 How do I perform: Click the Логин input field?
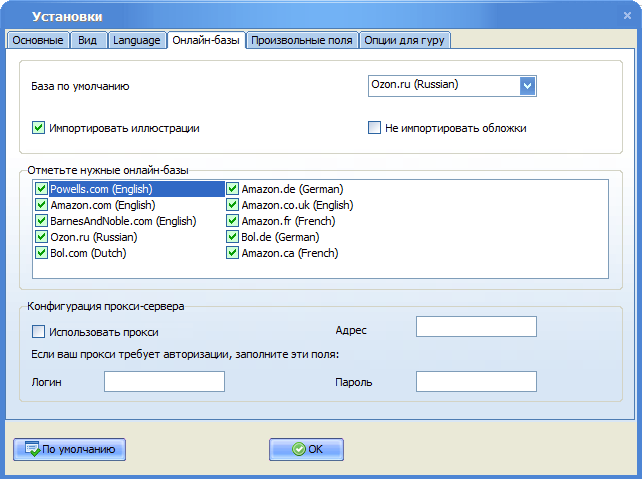click(x=164, y=381)
